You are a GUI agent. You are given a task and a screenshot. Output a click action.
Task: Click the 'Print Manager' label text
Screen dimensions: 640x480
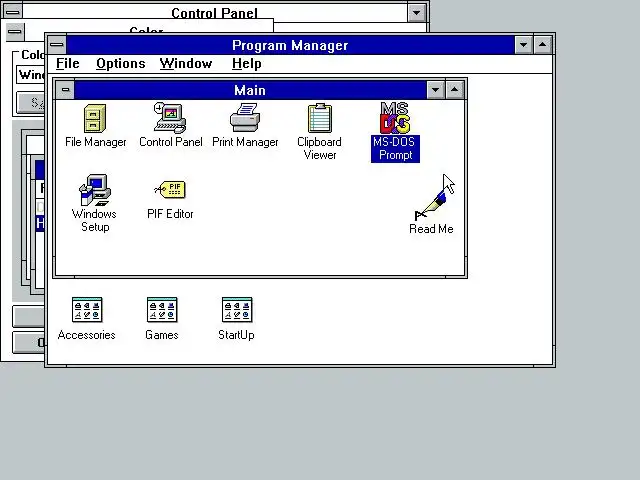245,142
